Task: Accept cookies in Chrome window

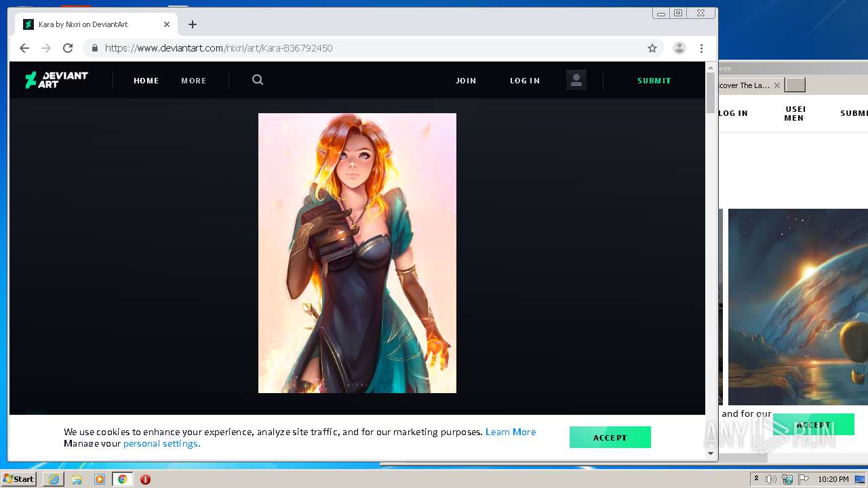Action: pos(610,437)
